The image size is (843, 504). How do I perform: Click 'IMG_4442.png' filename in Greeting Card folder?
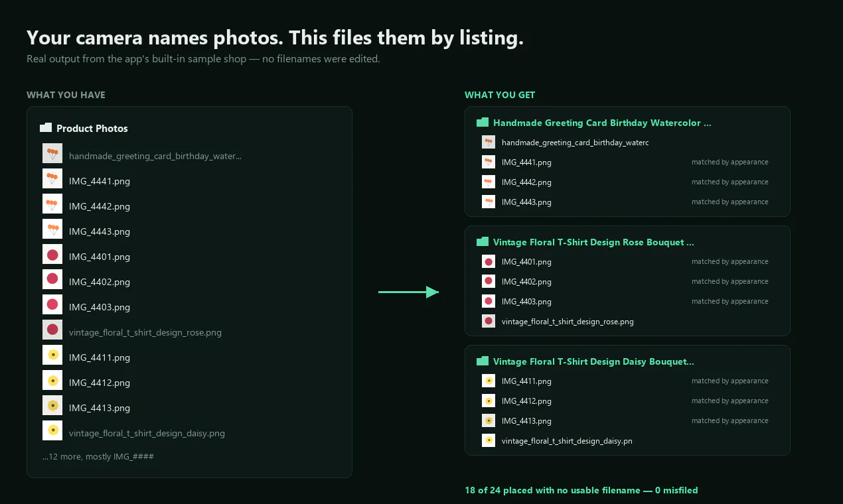(x=526, y=182)
